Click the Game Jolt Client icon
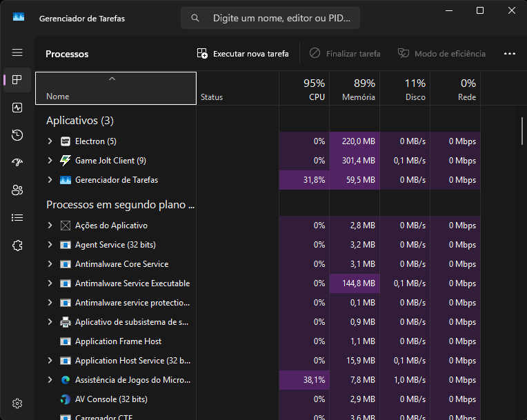 [x=66, y=161]
